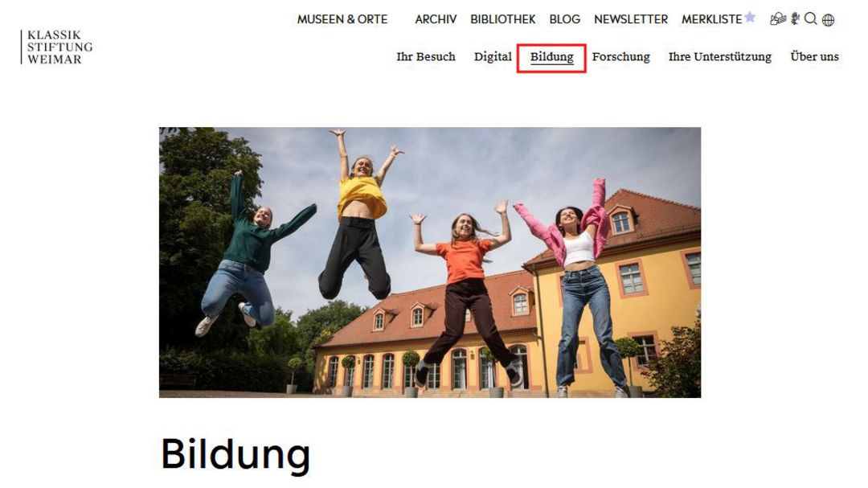Go home via Klassik Stiftung Weimar logo
Screen dimensions: 868x488
click(56, 47)
